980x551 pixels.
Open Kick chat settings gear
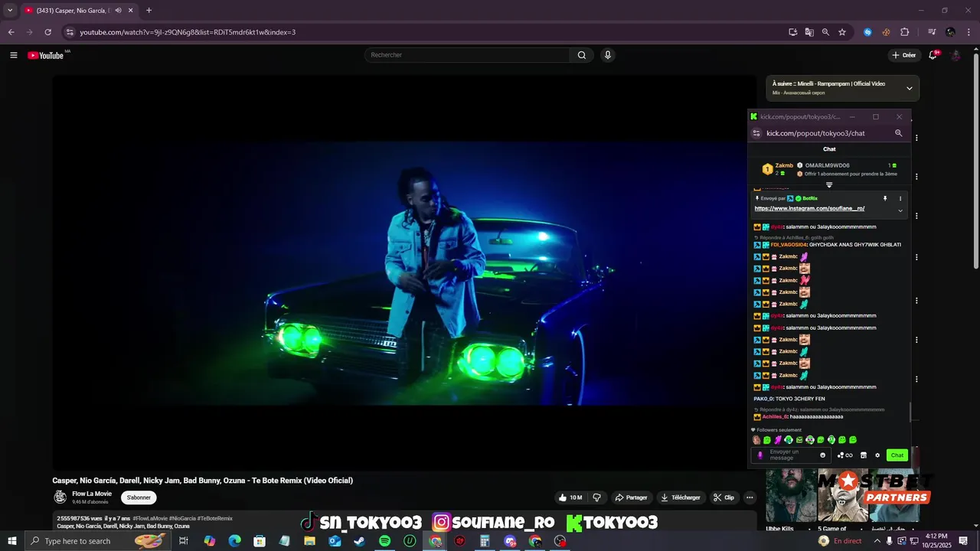tap(877, 455)
